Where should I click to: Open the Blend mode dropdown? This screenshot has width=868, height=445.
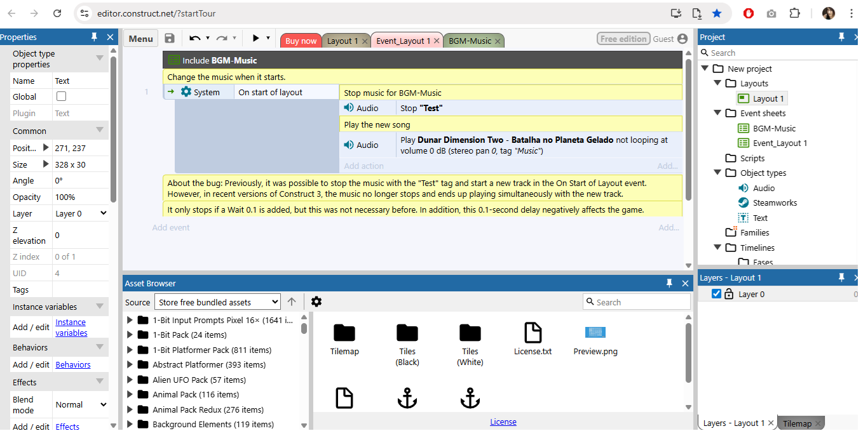(81, 404)
